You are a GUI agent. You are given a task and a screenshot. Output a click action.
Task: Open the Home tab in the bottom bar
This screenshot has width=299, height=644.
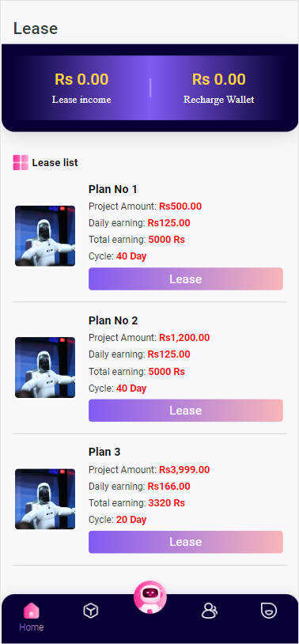(x=31, y=617)
